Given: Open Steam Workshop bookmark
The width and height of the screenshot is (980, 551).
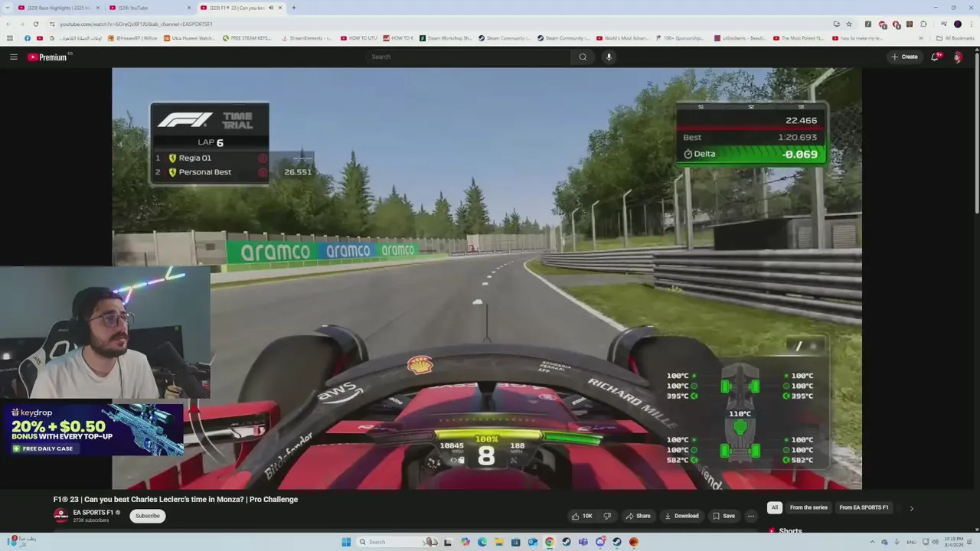Looking at the screenshot, I should tap(446, 38).
